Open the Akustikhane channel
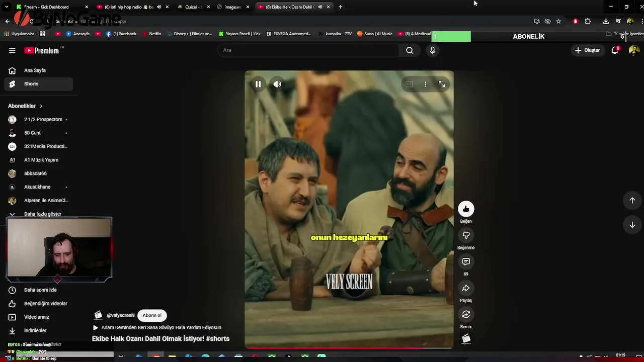 [x=38, y=187]
